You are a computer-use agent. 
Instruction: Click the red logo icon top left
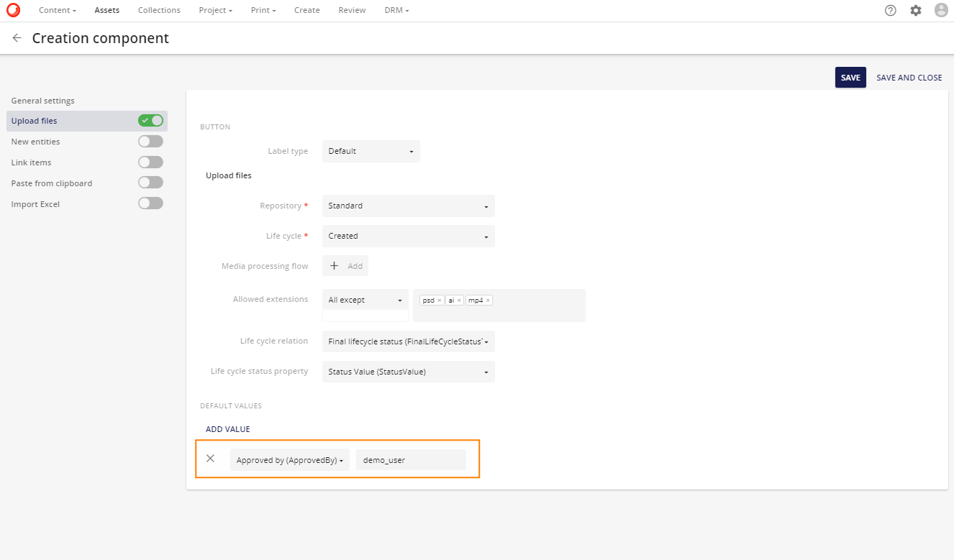point(14,10)
